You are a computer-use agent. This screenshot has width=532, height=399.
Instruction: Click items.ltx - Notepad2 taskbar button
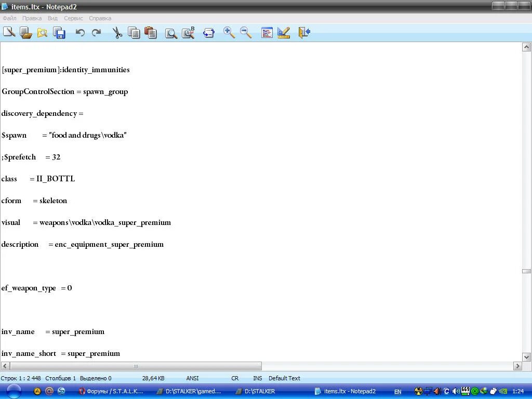(x=345, y=391)
